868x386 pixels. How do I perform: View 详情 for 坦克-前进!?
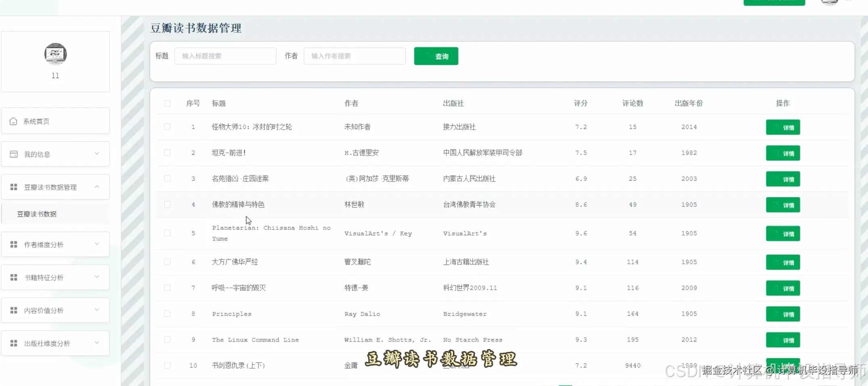click(x=783, y=153)
